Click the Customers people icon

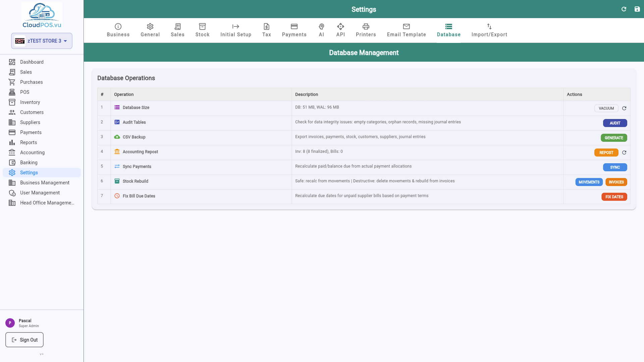(x=12, y=112)
